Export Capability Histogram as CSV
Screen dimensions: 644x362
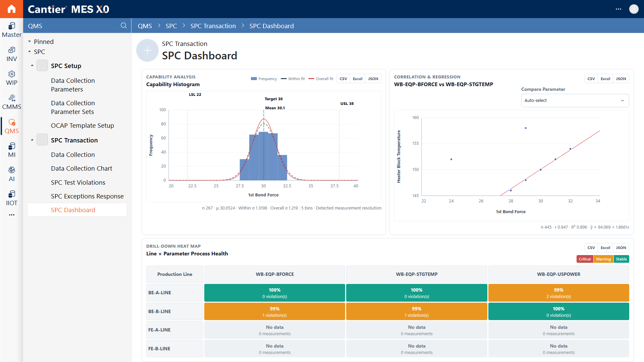coord(343,79)
